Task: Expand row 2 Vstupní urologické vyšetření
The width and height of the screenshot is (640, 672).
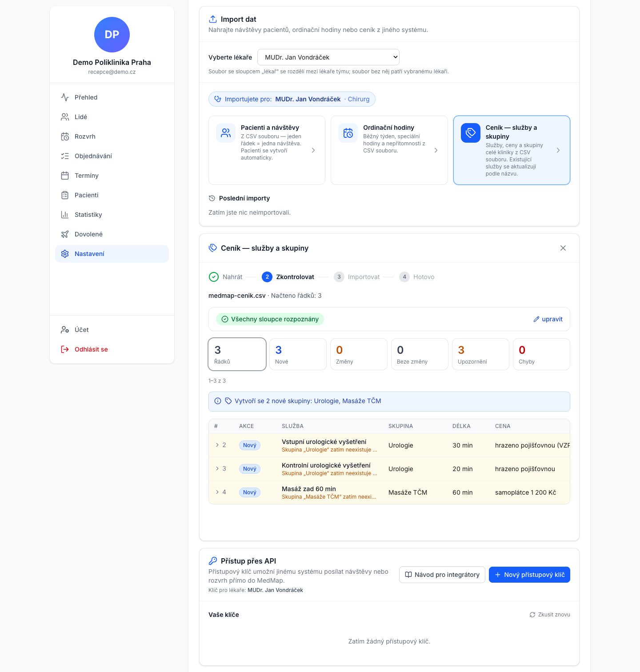Action: [217, 445]
